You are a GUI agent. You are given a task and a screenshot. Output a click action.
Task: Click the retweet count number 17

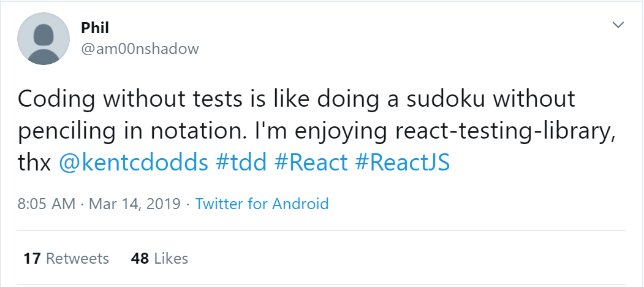tap(32, 258)
